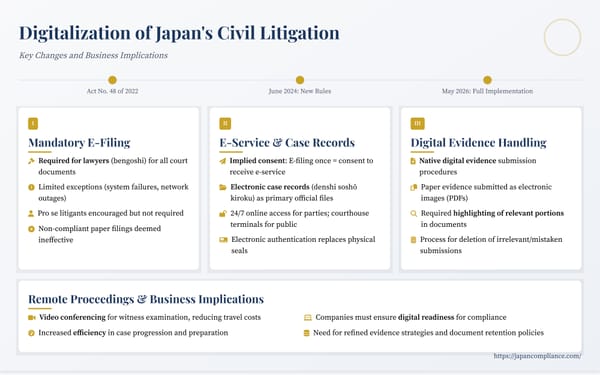Click the folder icon beside 'Electronic case records'
Screen dimensions: 600x375
pos(223,188)
